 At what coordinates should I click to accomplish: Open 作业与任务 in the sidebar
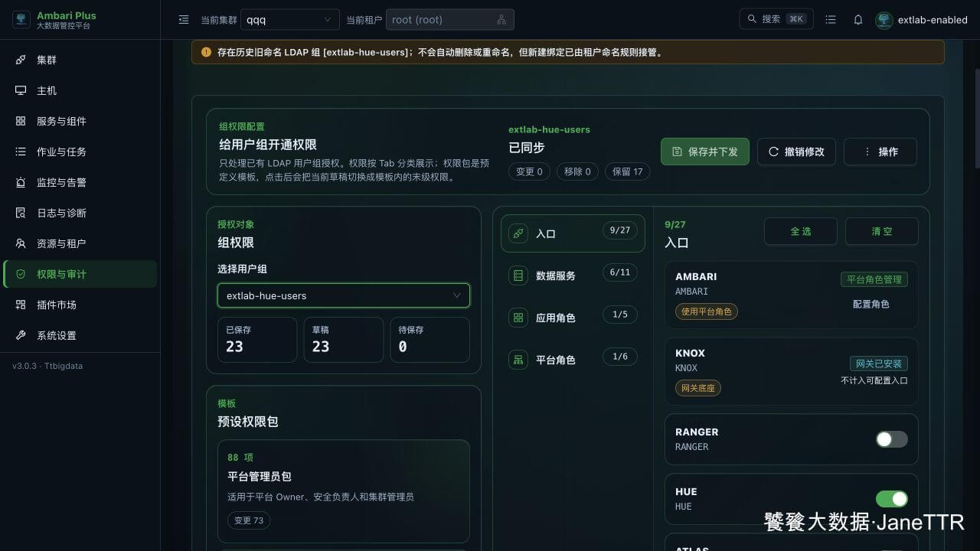coord(80,152)
